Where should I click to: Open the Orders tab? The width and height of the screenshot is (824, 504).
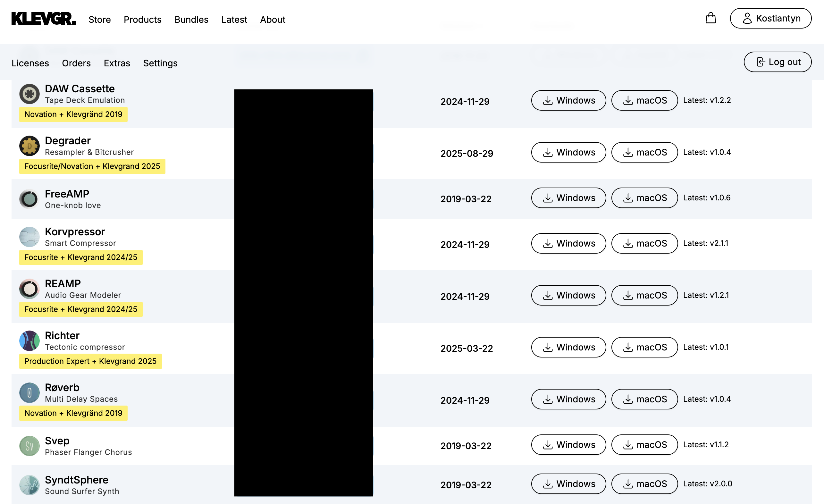coord(76,63)
